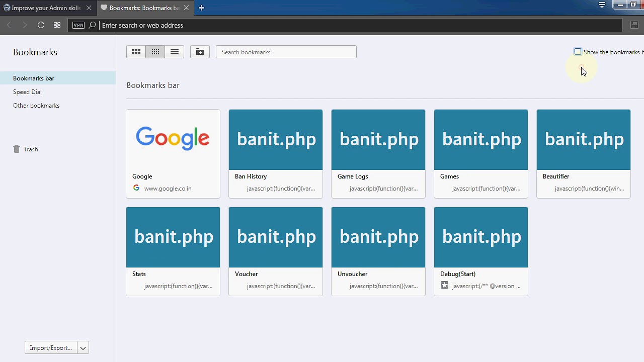Select Bookmarks bar in sidebar

click(x=58, y=78)
